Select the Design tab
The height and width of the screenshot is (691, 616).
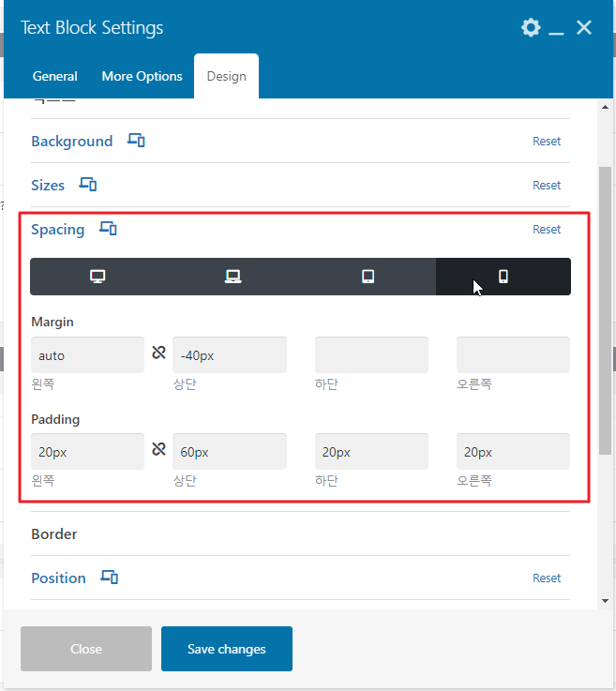227,76
